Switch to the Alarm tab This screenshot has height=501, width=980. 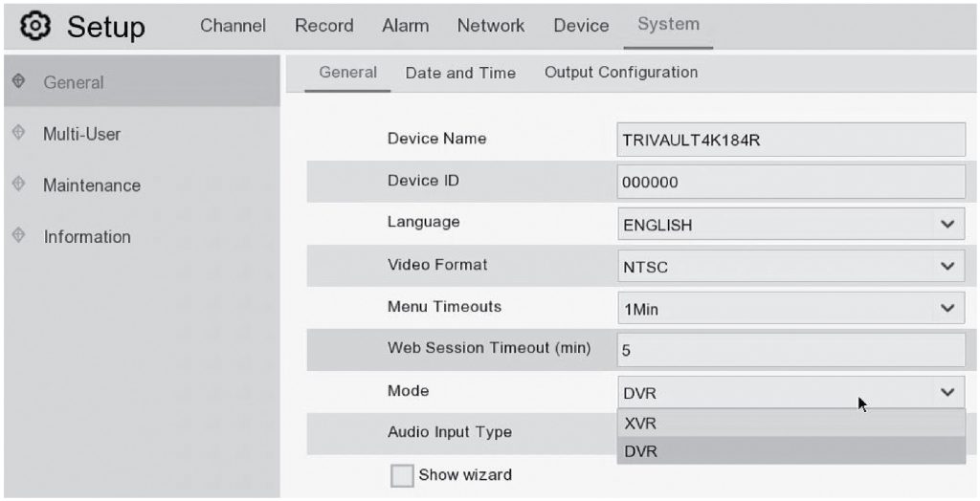406,26
